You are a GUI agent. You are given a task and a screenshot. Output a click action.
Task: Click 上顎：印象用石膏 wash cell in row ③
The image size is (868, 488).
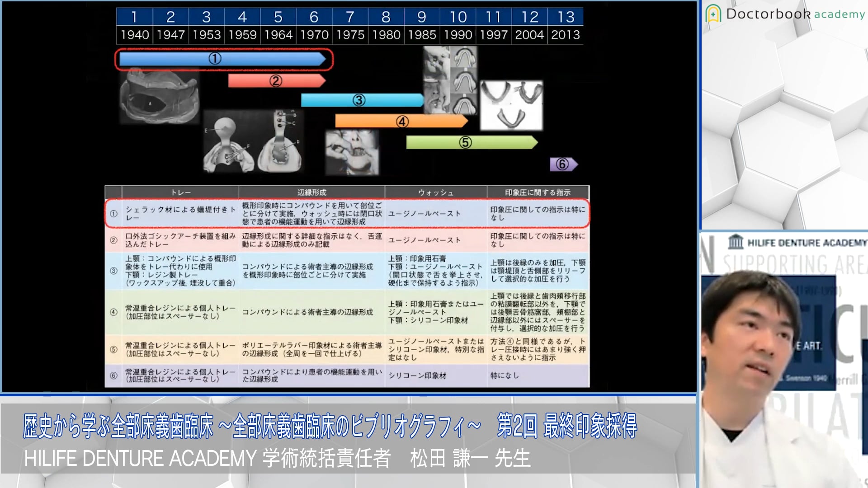click(x=436, y=271)
